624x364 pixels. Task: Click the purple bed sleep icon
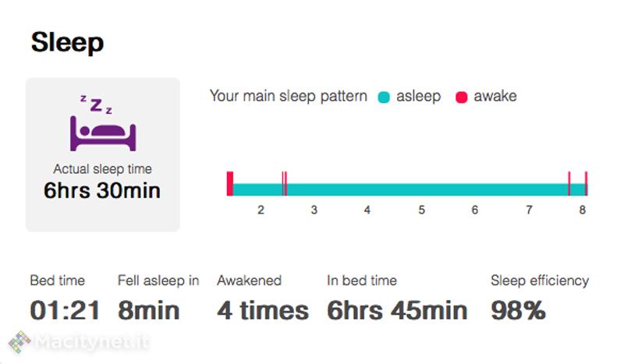(x=103, y=124)
